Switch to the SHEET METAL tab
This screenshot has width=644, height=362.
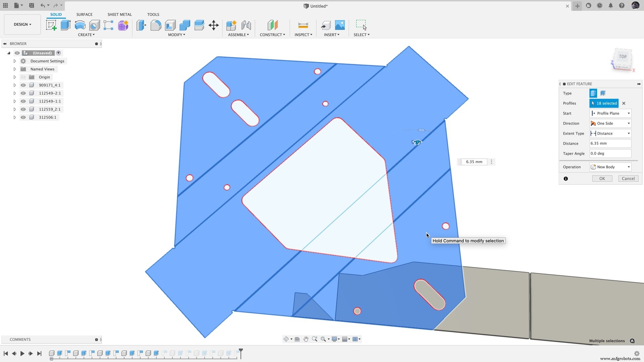[x=119, y=14]
